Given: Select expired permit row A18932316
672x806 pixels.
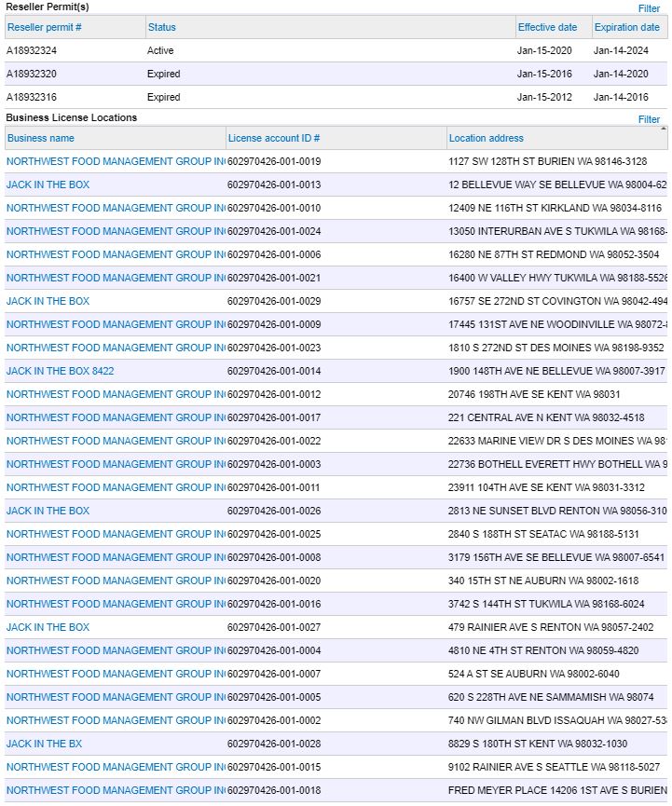Looking at the screenshot, I should pos(32,97).
